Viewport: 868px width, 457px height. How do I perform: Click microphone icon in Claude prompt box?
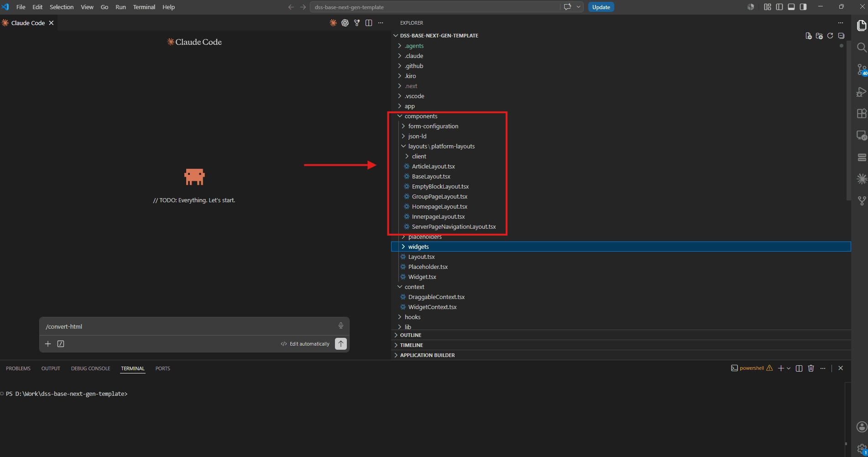(x=340, y=326)
